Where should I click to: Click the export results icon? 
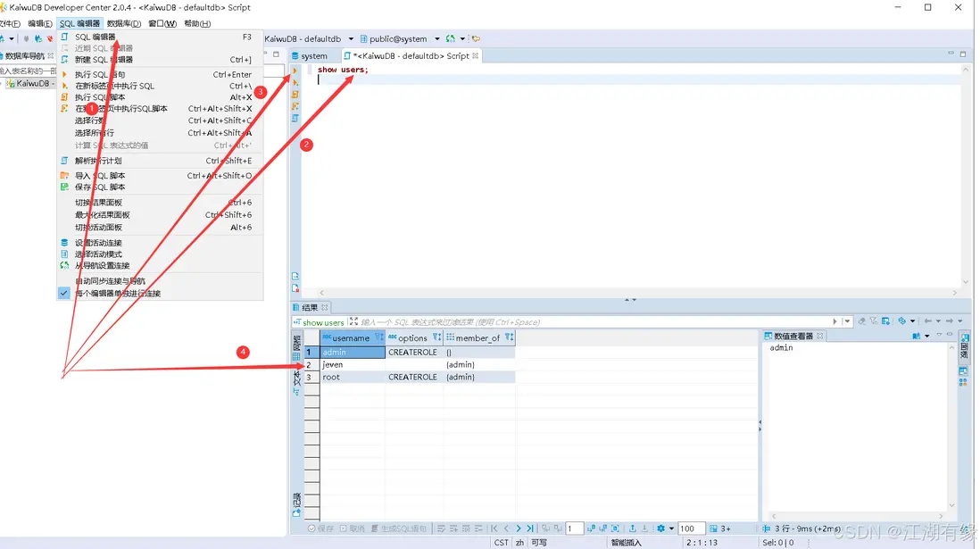pyautogui.click(x=633, y=528)
